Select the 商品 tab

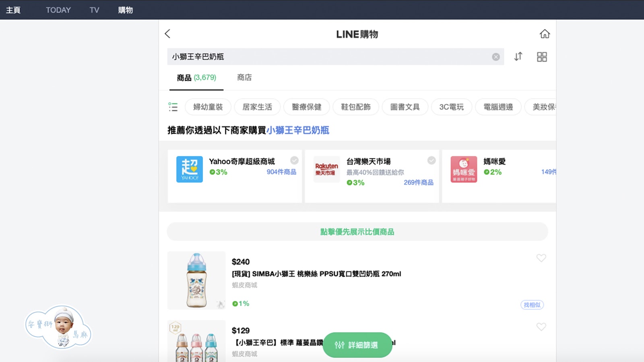[196, 78]
